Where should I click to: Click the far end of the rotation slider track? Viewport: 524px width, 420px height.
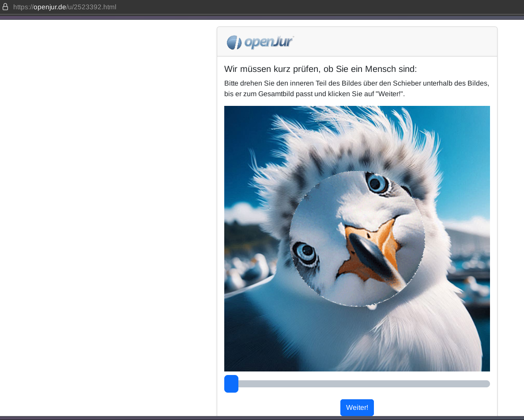click(486, 384)
